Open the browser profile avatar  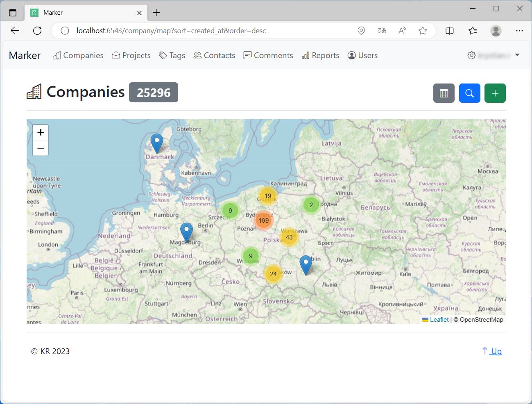pos(496,31)
